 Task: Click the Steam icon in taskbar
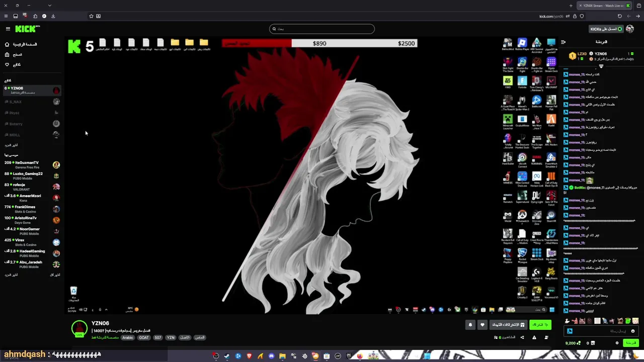point(227,356)
